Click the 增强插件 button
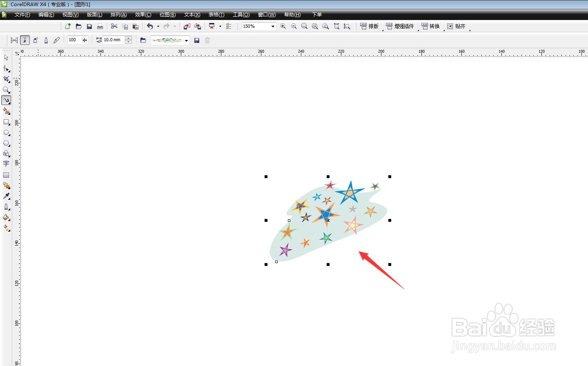588x366 pixels. click(400, 26)
